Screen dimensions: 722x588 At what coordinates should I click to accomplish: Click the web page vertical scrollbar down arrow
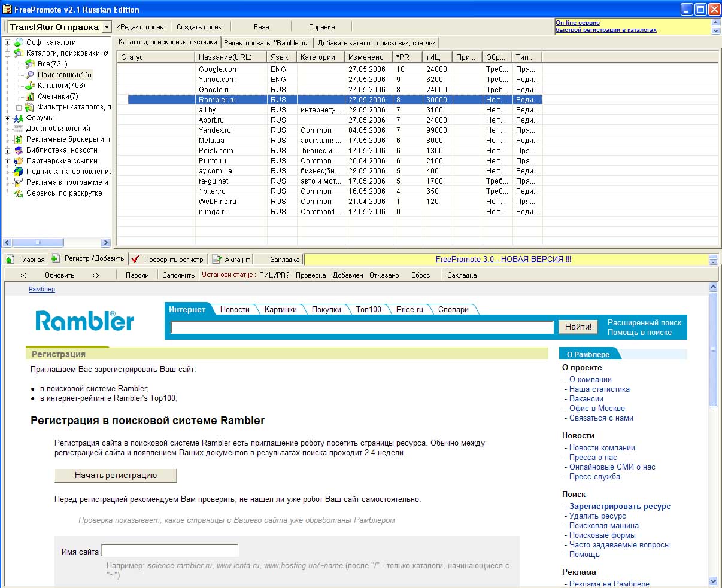713,580
